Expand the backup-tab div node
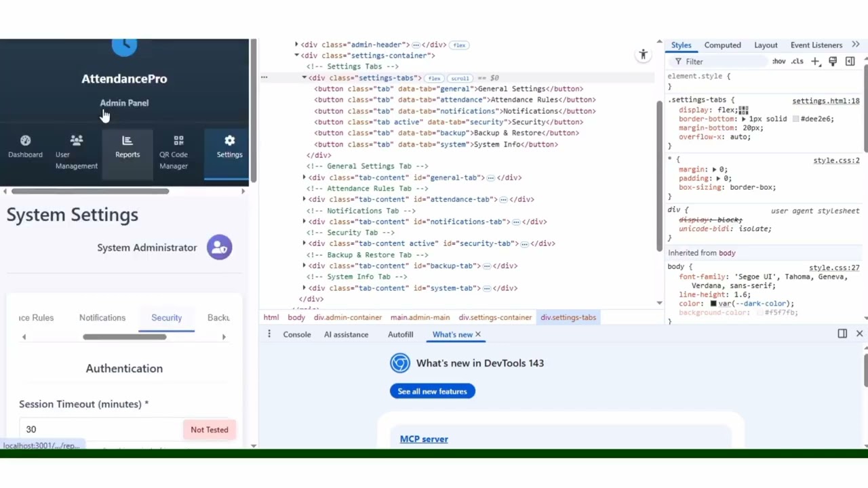 [304, 266]
